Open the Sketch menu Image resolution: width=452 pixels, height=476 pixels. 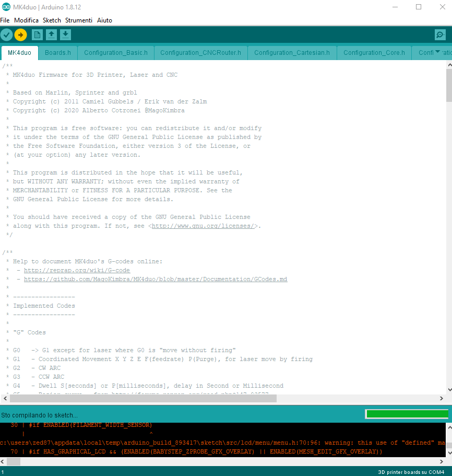tap(52, 20)
